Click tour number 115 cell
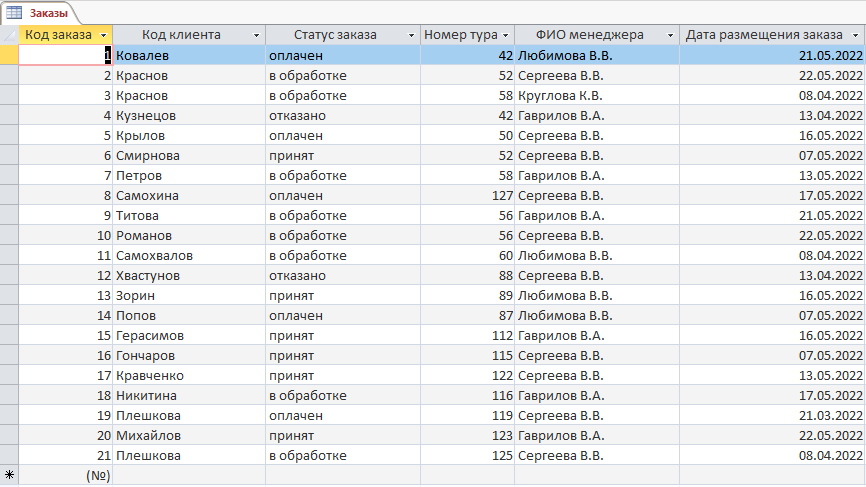This screenshot has height=487, width=866. point(467,356)
